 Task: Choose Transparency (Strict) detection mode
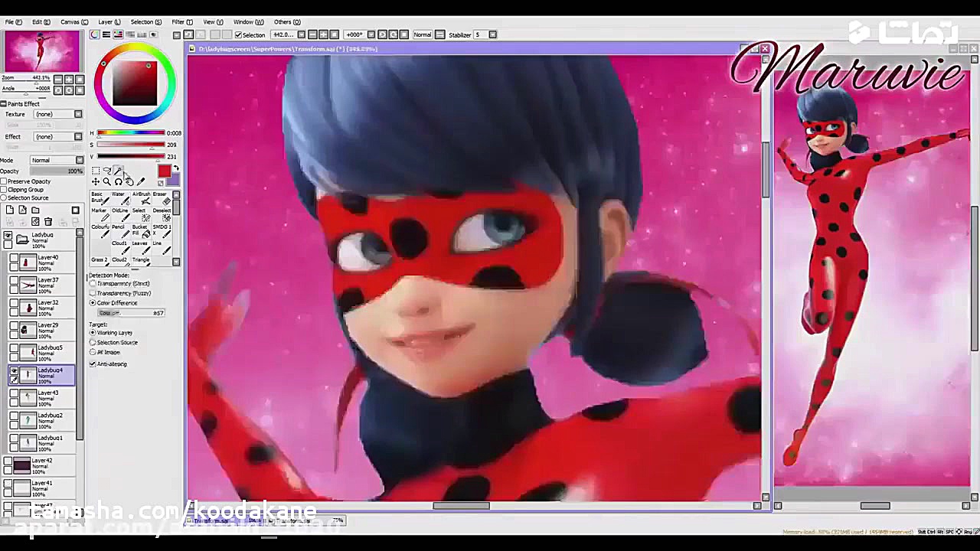pos(93,284)
